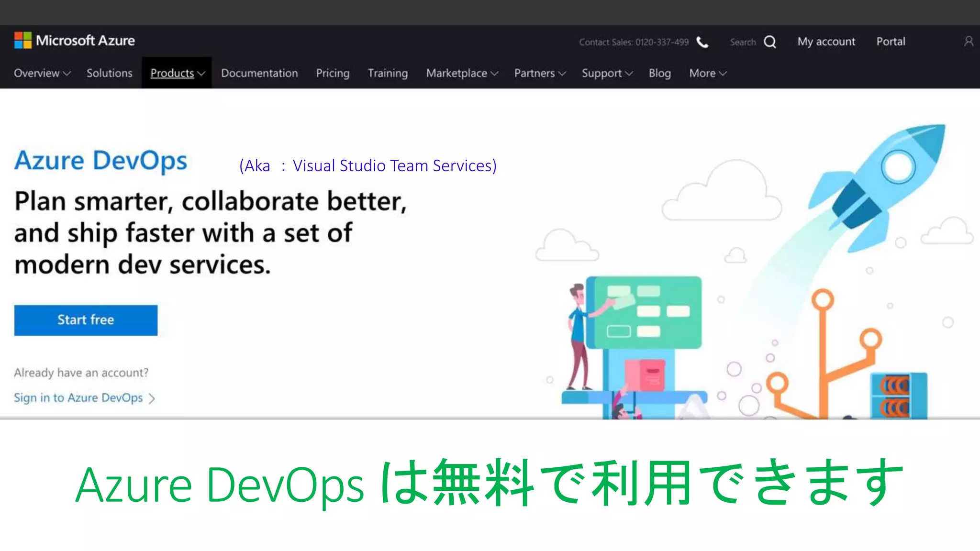Click the My account link
The image size is (980, 551).
tap(826, 42)
